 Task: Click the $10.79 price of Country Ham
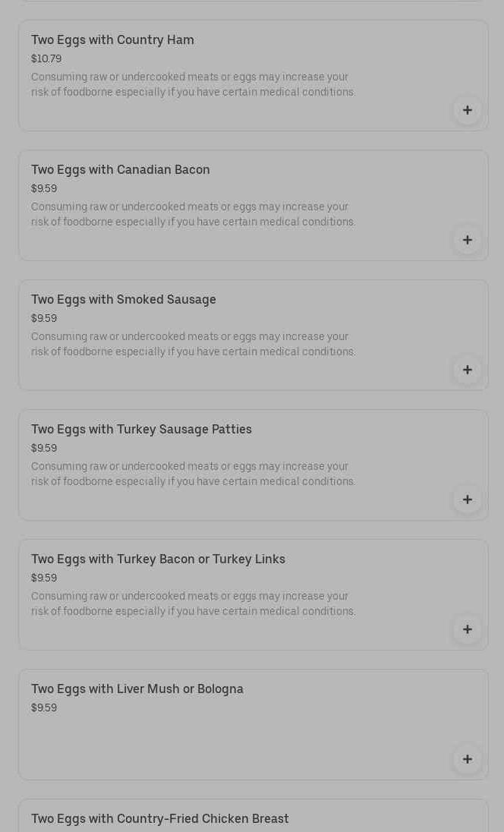click(46, 59)
